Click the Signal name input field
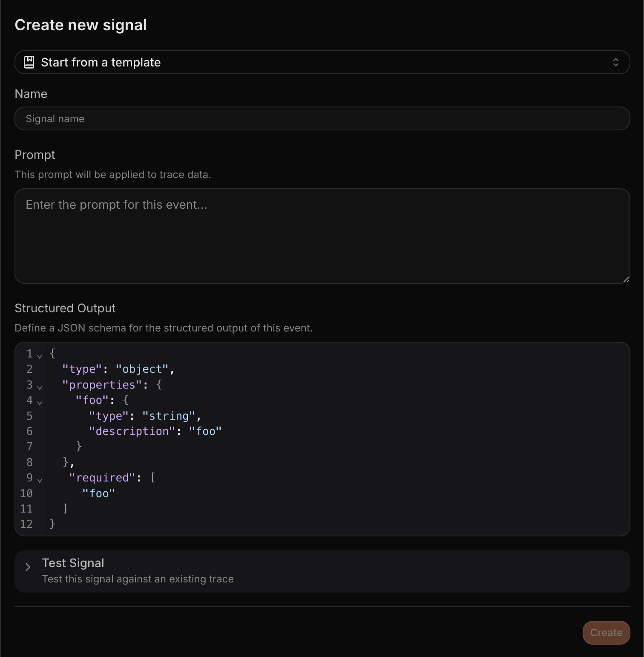Viewport: 644px width, 657px height. click(x=322, y=118)
